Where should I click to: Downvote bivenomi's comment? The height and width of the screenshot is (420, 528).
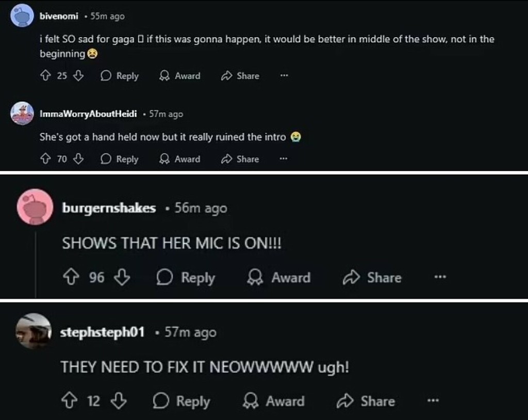click(x=78, y=76)
